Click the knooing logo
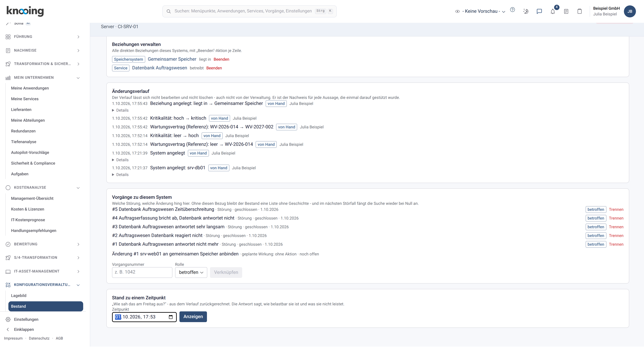 pos(25,11)
